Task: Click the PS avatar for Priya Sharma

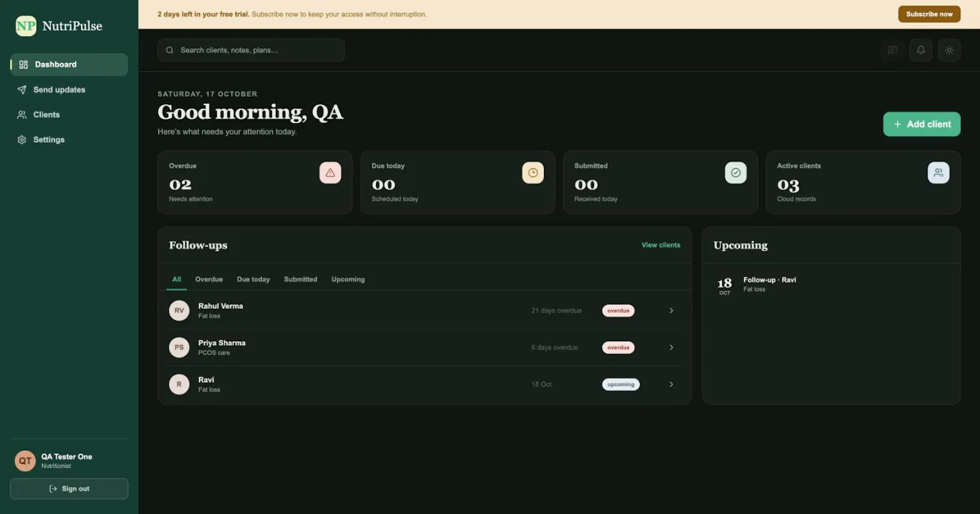Action: tap(179, 347)
